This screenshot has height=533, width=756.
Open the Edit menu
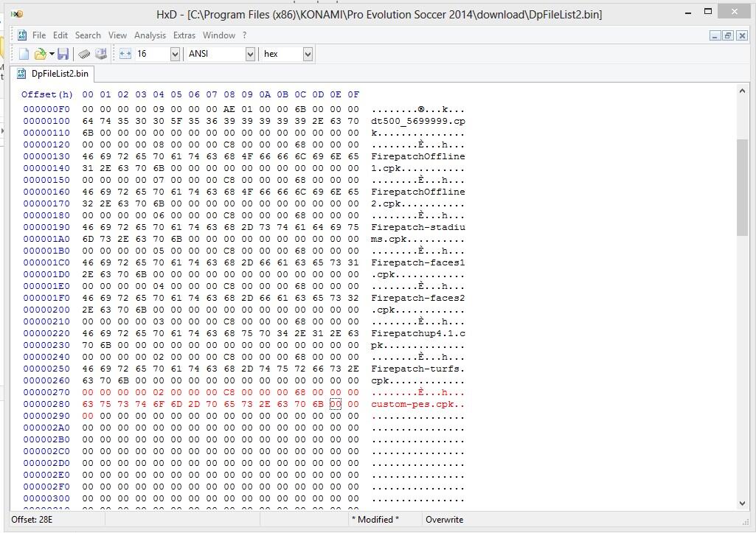(x=60, y=35)
